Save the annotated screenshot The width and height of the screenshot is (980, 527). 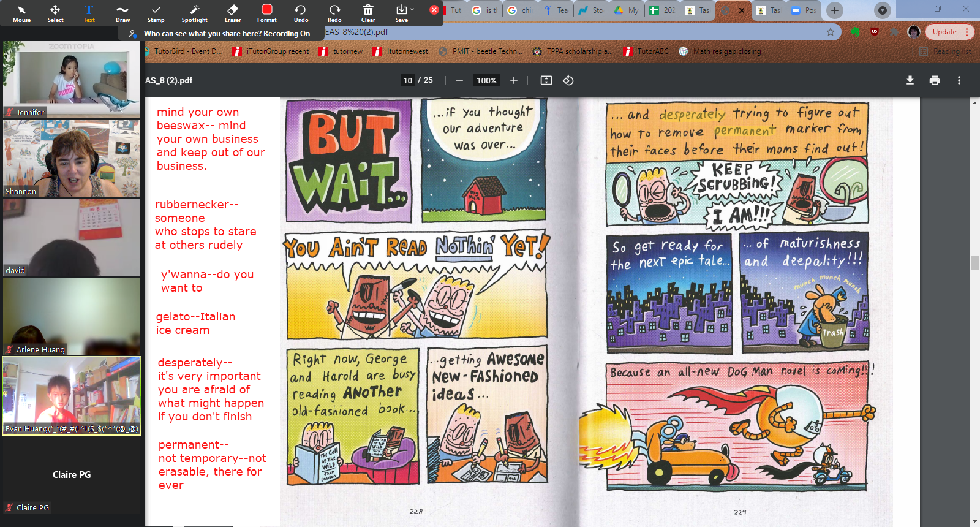click(401, 13)
